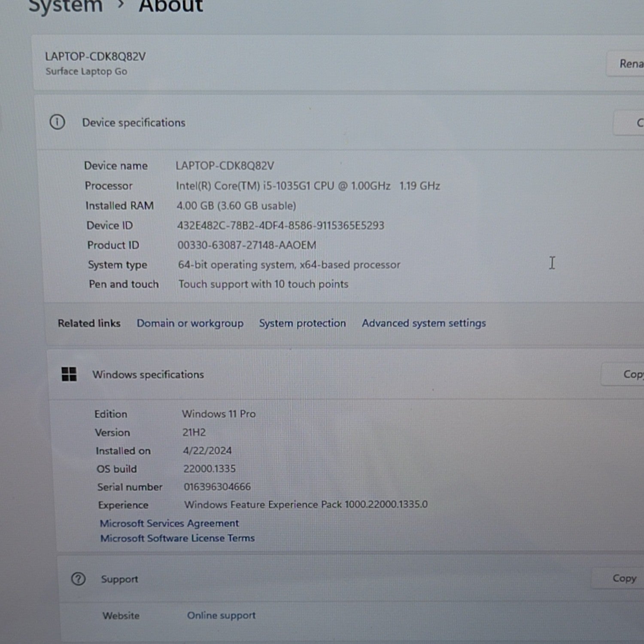Image resolution: width=644 pixels, height=644 pixels.
Task: Collapse the Windows specifications section header
Action: 346,374
